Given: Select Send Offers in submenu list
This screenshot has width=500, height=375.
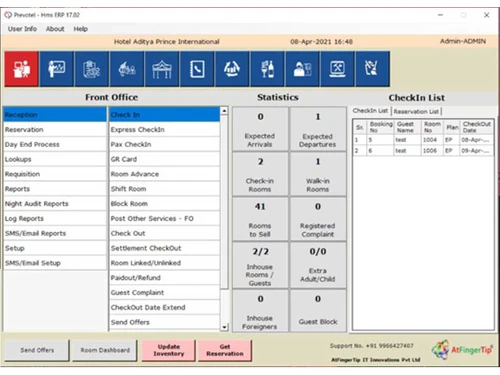Looking at the screenshot, I should (x=164, y=322).
